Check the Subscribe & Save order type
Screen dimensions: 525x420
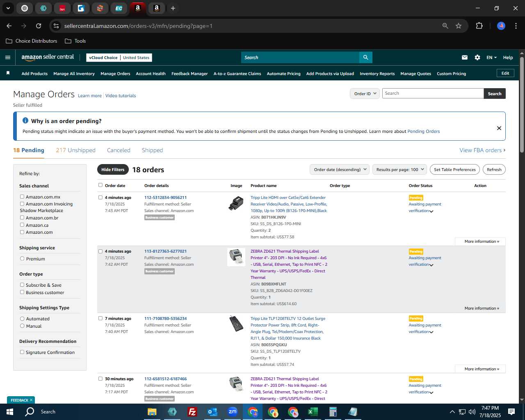pyautogui.click(x=22, y=285)
